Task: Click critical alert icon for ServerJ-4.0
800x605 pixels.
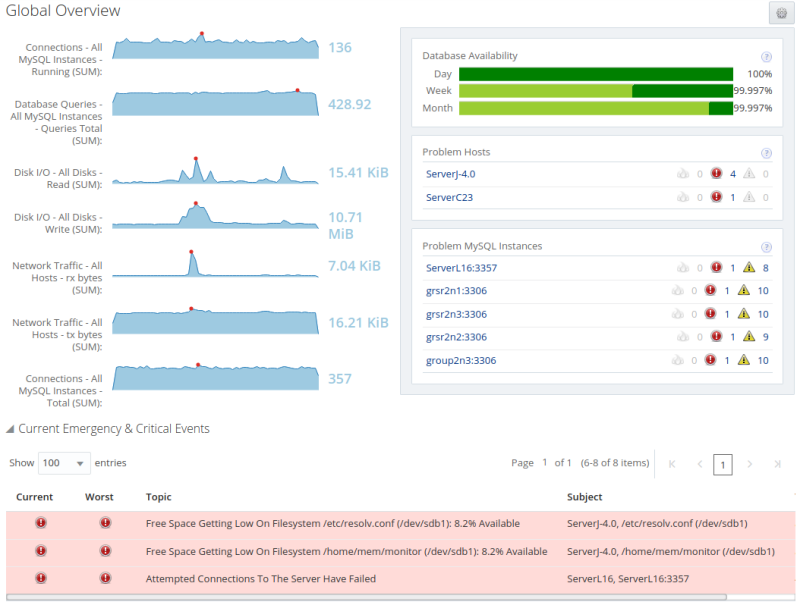Action: (716, 173)
